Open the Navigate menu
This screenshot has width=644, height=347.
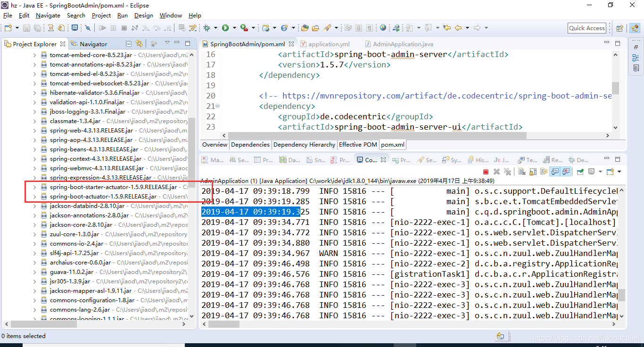click(48, 15)
